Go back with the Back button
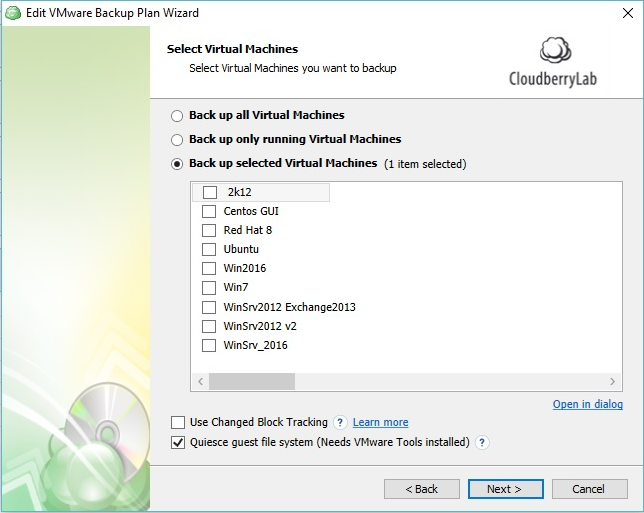644x513 pixels. click(x=421, y=489)
